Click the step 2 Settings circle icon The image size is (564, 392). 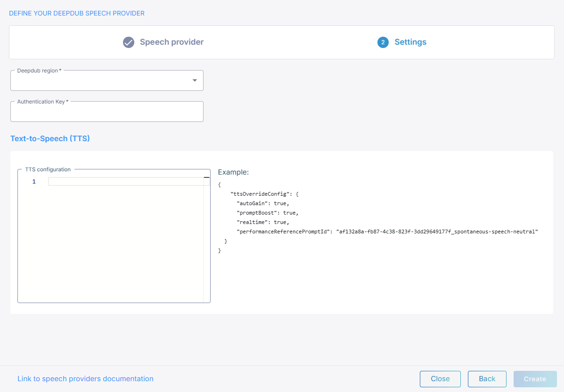(383, 42)
